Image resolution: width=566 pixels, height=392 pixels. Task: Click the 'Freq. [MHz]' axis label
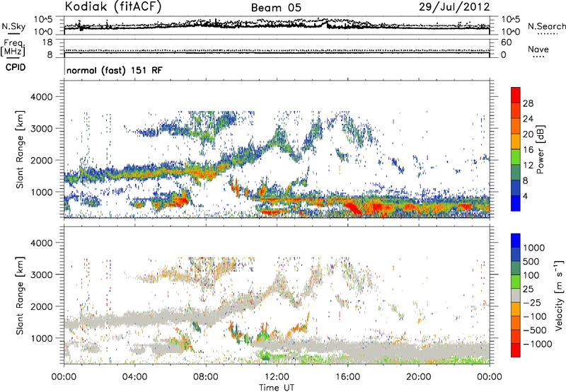(x=13, y=48)
